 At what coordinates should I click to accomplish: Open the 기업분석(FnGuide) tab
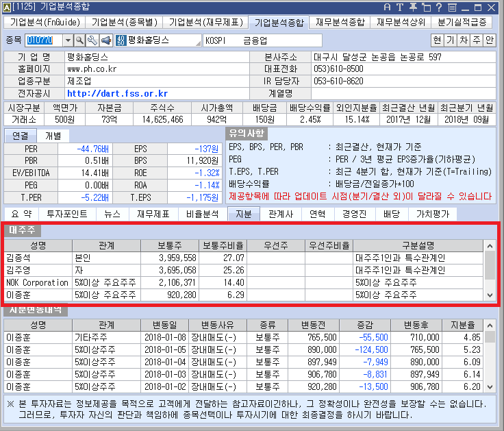[45, 22]
